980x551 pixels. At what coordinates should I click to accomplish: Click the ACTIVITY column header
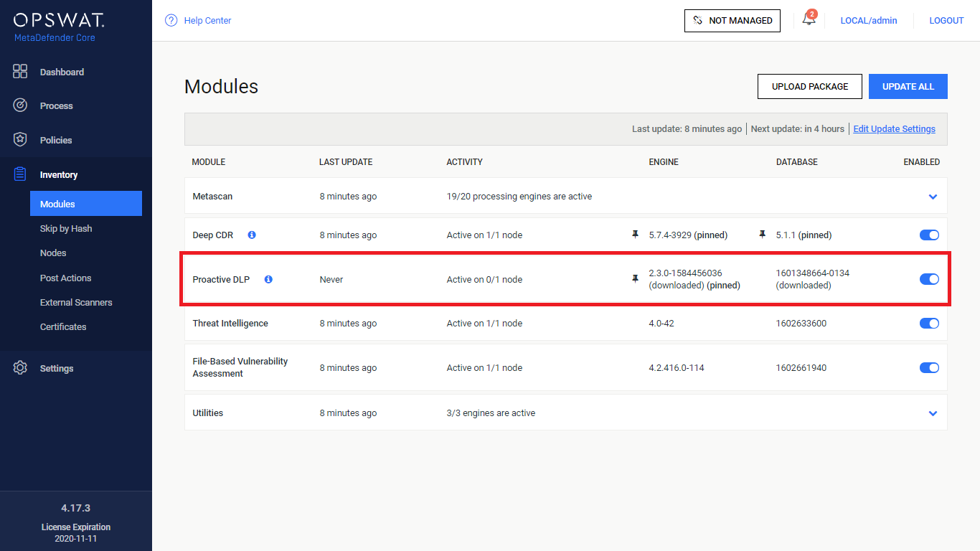[465, 162]
